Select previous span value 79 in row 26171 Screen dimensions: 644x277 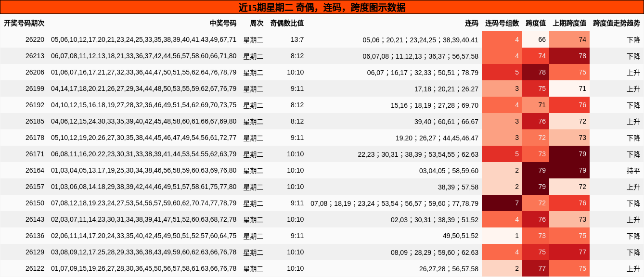tap(569, 154)
